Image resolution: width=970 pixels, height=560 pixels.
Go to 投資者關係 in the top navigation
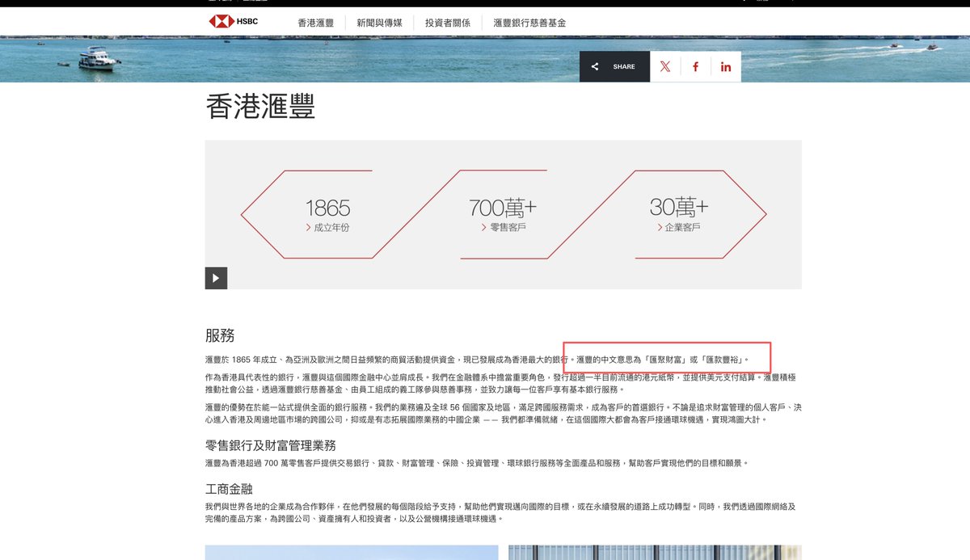point(448,23)
